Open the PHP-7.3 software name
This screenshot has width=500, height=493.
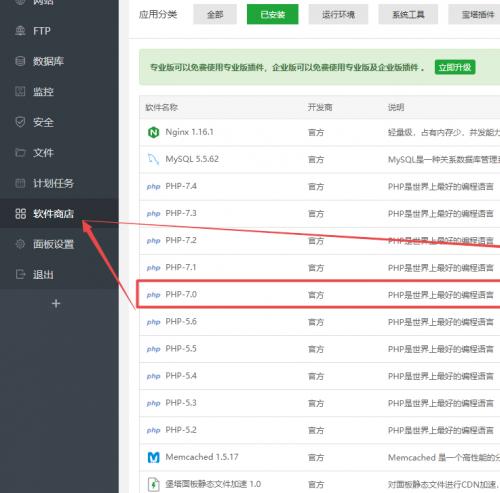[x=181, y=213]
